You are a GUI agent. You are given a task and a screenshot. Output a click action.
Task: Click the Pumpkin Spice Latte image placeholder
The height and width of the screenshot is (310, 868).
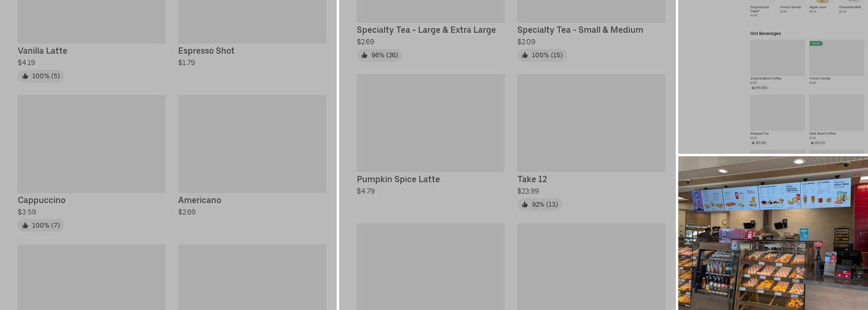click(x=431, y=123)
